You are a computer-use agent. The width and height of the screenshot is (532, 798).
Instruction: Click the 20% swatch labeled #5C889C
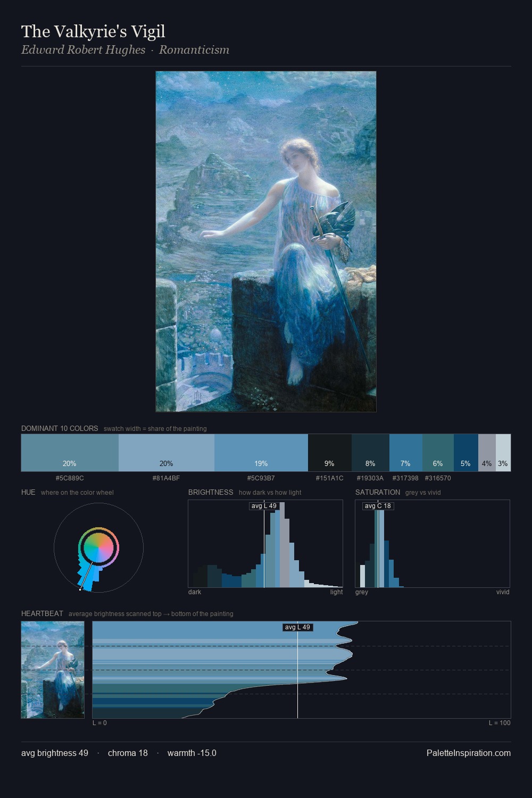click(70, 453)
